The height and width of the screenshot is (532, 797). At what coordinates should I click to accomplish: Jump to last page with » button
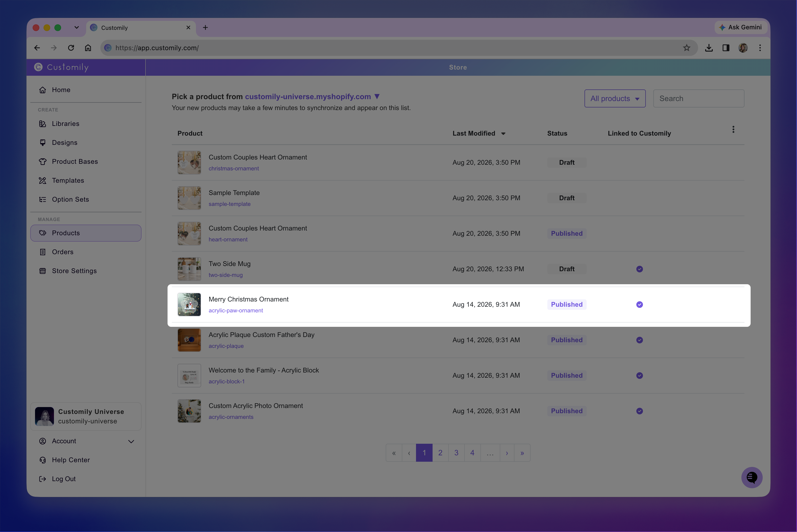[522, 453]
